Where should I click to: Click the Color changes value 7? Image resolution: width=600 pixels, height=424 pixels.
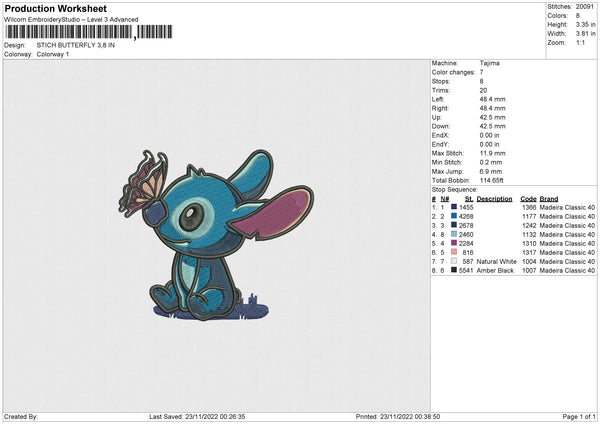point(481,72)
